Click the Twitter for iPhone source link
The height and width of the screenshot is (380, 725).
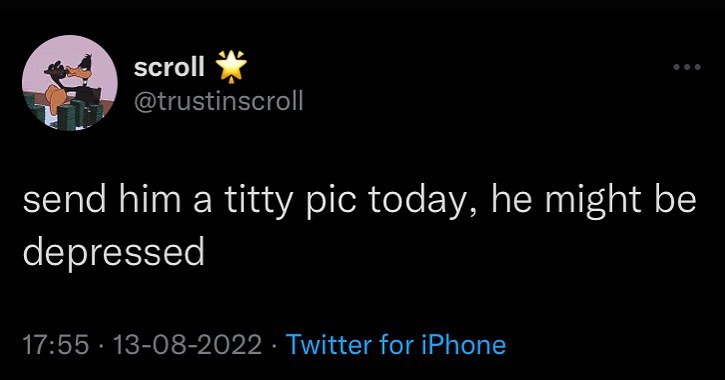(396, 345)
